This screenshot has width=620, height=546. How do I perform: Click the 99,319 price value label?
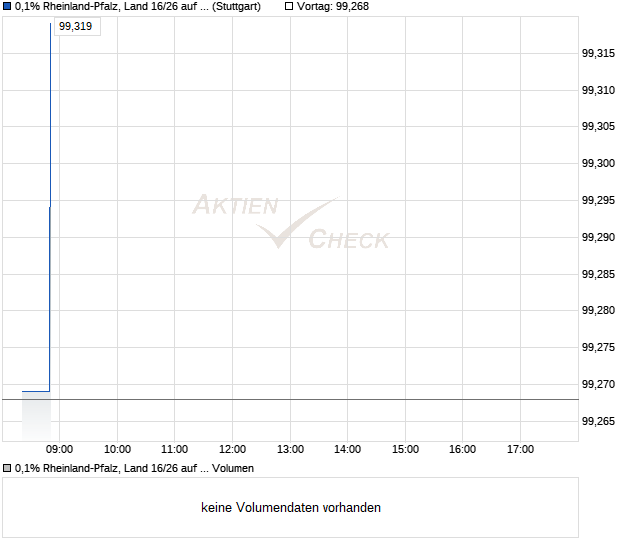coord(77,26)
